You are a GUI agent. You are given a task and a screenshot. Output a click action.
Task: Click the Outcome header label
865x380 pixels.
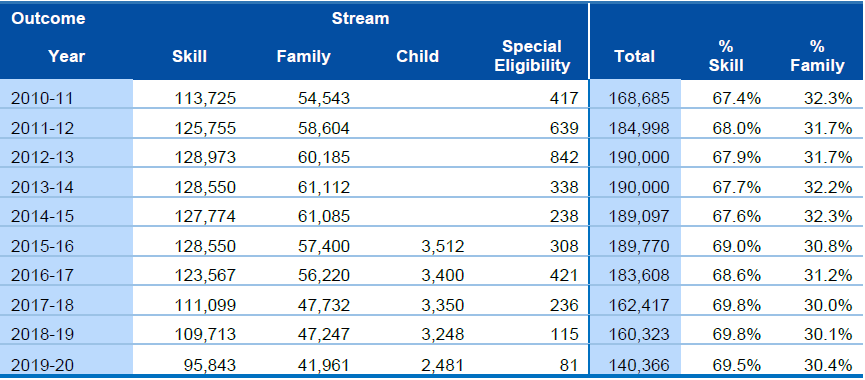48,18
